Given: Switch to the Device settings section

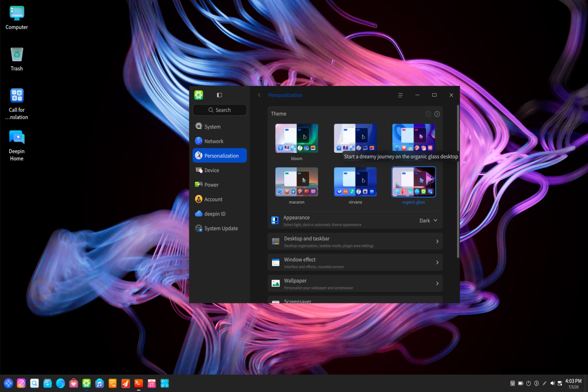Looking at the screenshot, I should coord(198,170).
